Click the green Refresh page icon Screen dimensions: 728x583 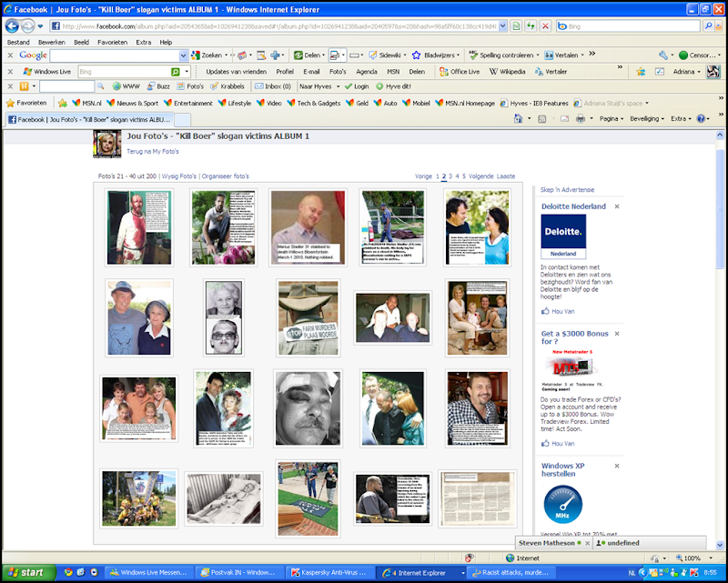coord(531,26)
